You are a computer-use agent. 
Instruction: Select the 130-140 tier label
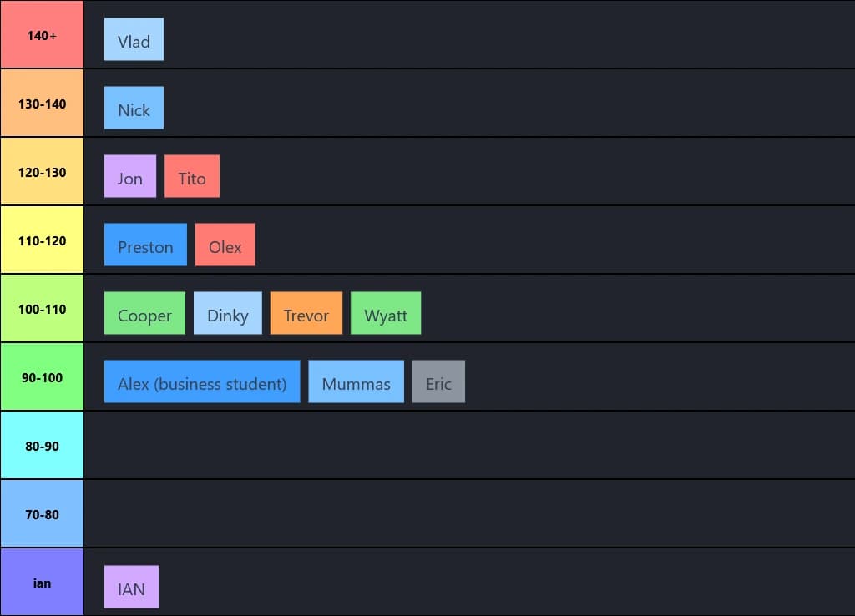click(x=42, y=104)
